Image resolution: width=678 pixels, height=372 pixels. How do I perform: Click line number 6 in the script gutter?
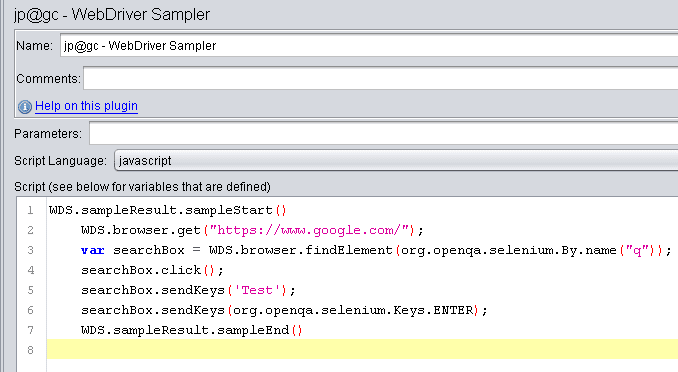[x=30, y=310]
